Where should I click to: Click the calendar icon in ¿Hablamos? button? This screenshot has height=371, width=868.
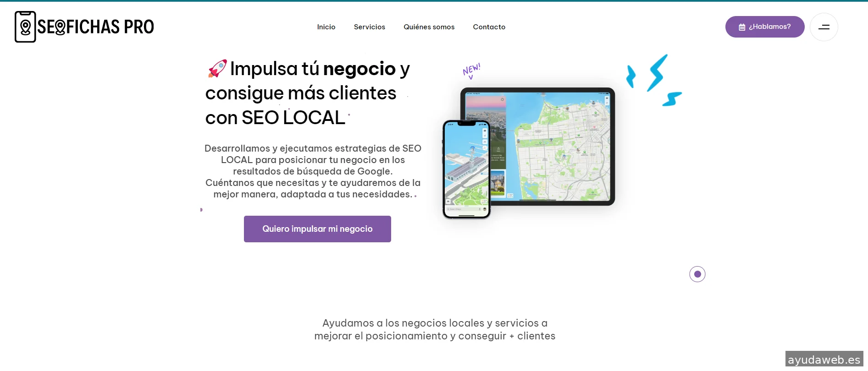741,27
